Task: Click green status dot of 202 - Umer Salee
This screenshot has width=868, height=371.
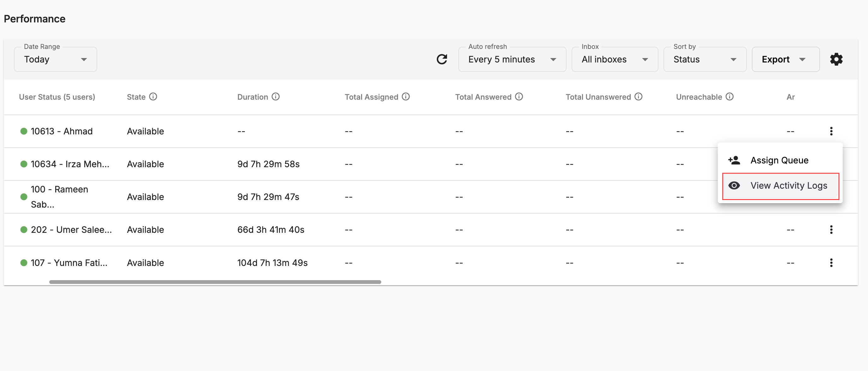Action: (x=24, y=230)
